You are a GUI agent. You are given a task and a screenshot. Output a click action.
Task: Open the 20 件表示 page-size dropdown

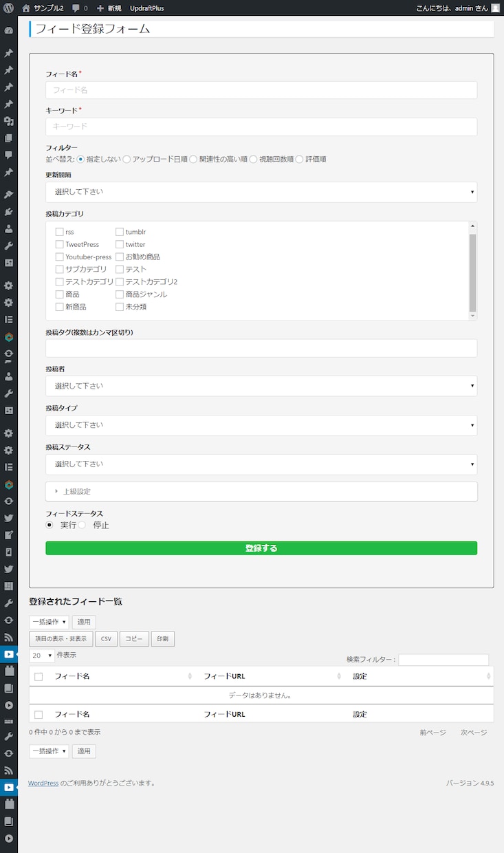[x=41, y=656]
